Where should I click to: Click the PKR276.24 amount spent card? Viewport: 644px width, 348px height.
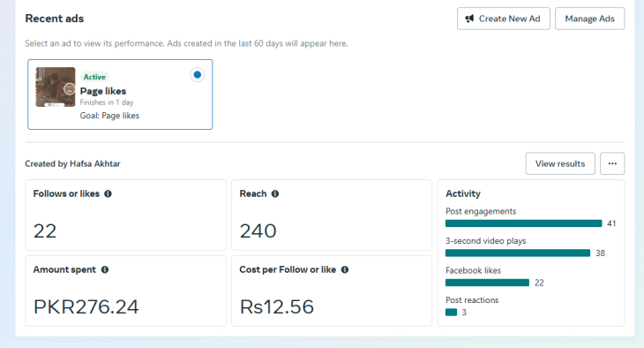click(x=125, y=291)
